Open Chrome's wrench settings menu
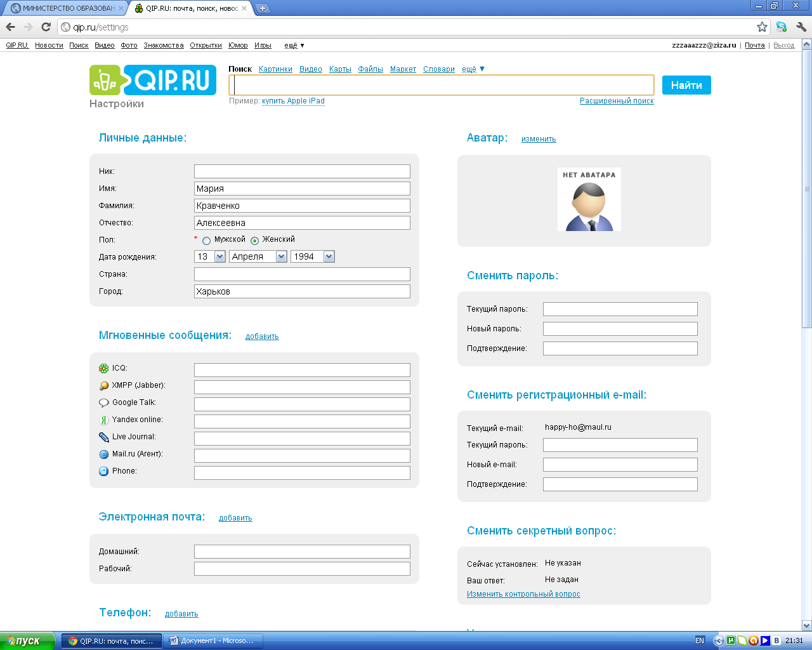812x650 pixels. point(801,27)
